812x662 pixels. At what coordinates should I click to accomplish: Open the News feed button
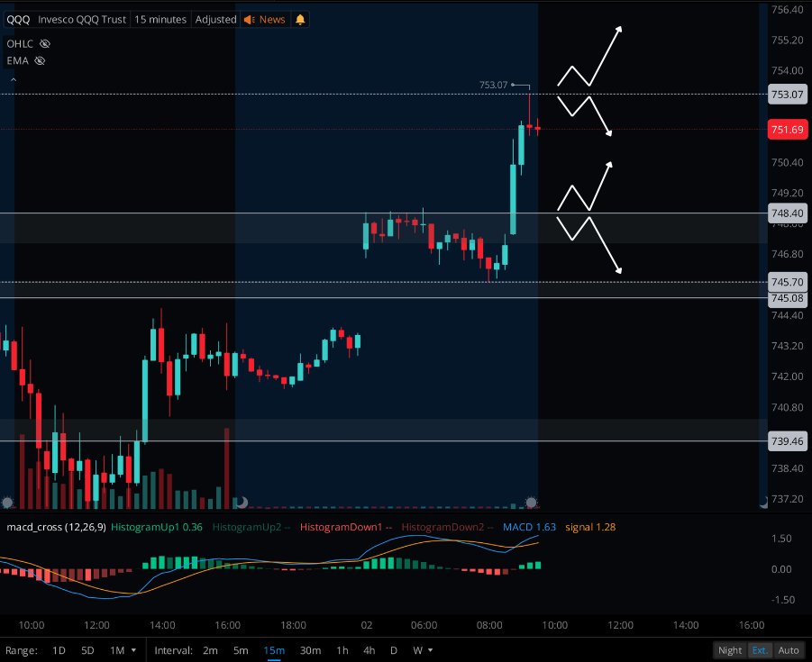265,20
